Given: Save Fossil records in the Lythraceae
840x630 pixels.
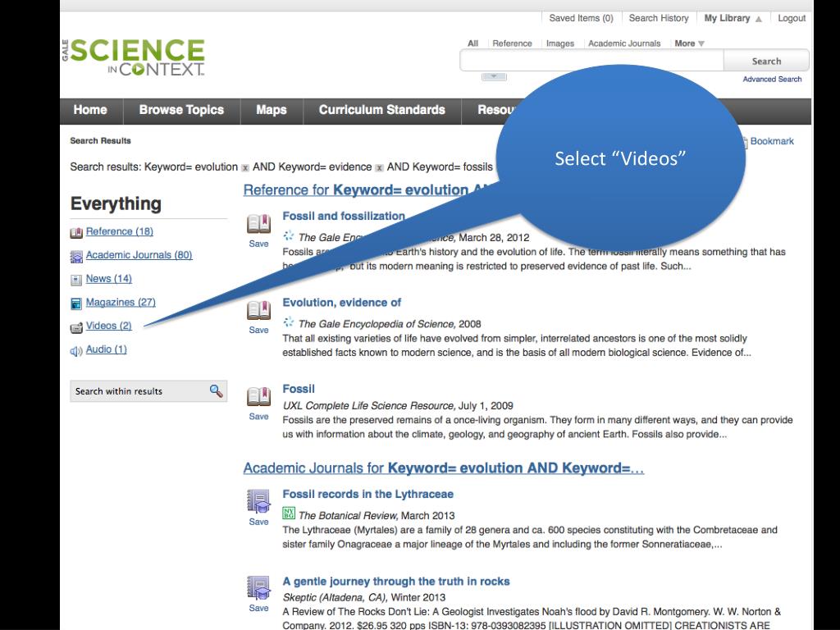Looking at the screenshot, I should [258, 522].
